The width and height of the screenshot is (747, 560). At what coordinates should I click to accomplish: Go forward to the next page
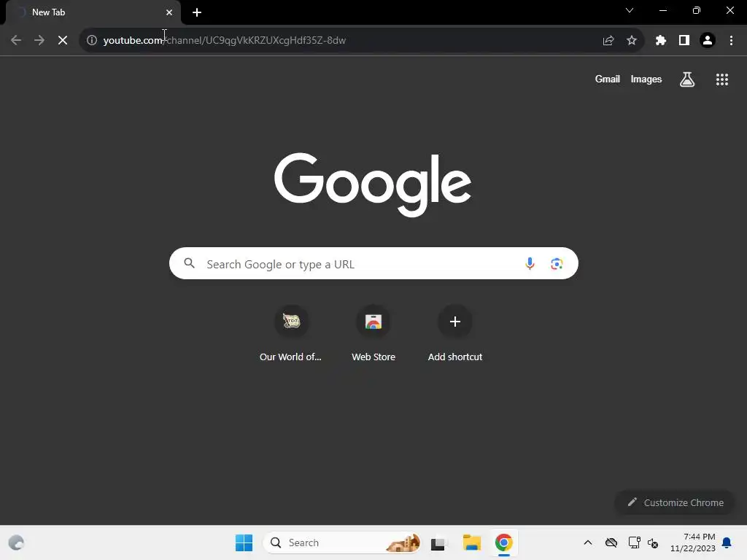(x=39, y=41)
